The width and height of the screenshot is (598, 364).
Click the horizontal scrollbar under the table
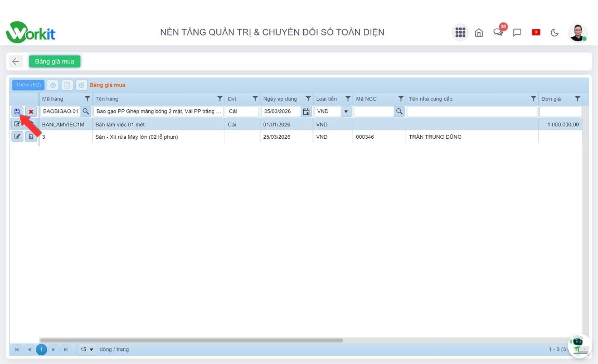click(x=191, y=340)
